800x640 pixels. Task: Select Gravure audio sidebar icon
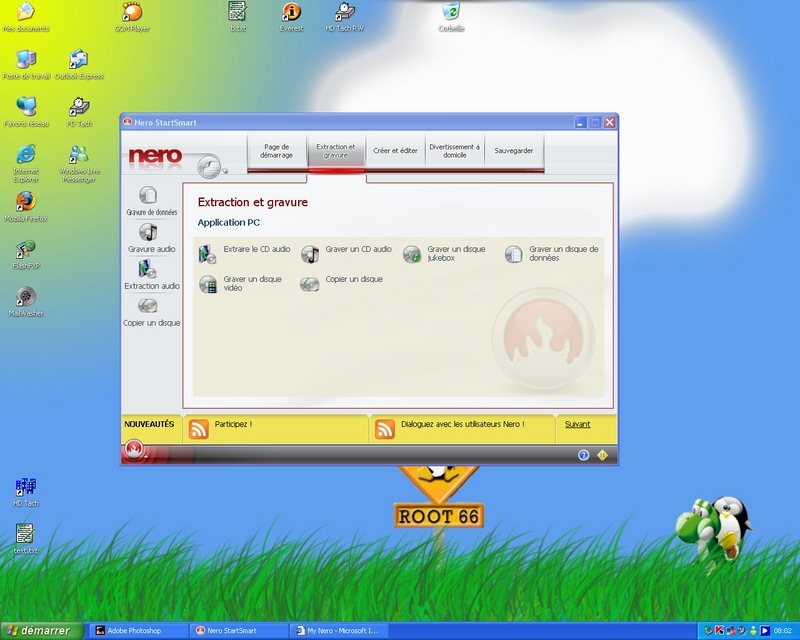[148, 232]
